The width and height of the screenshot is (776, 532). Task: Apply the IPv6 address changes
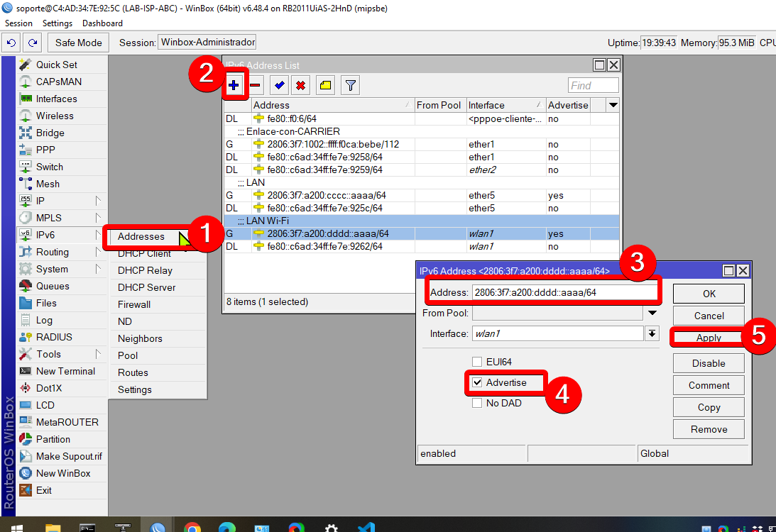tap(708, 337)
